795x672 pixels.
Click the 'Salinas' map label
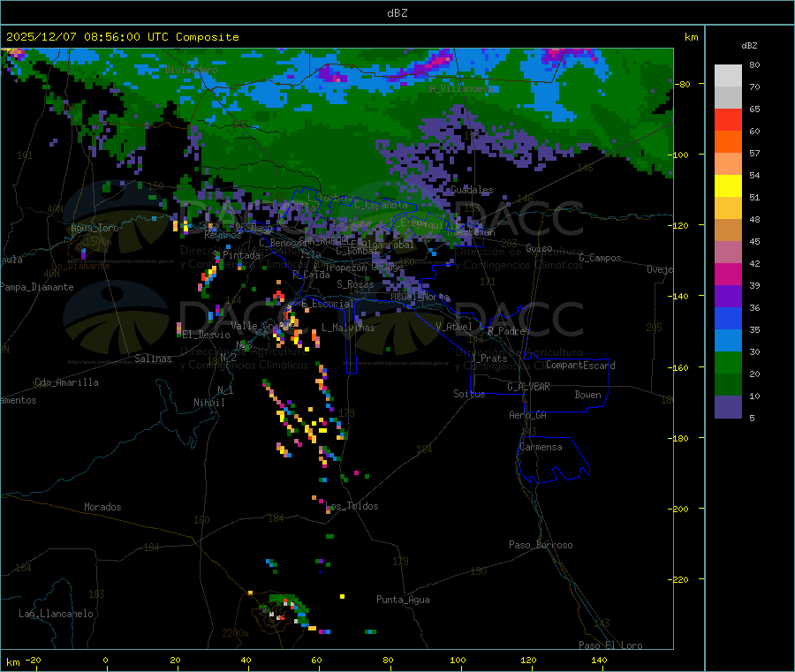click(153, 359)
